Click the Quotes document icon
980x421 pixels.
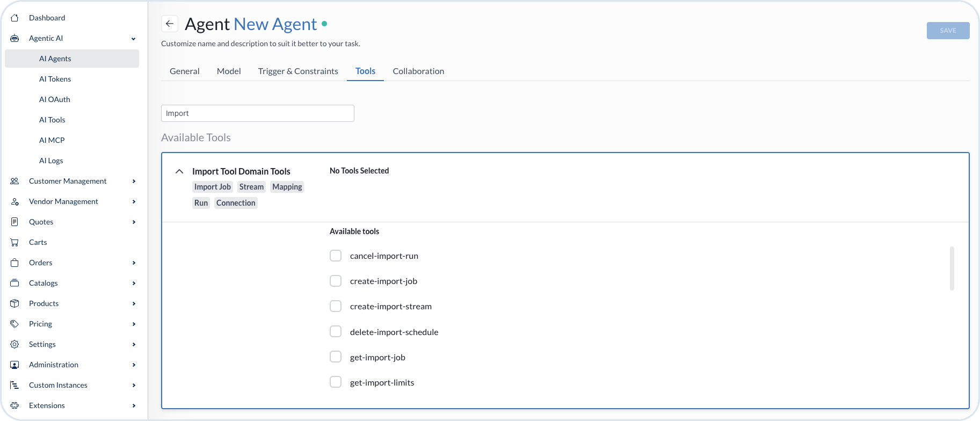point(14,222)
